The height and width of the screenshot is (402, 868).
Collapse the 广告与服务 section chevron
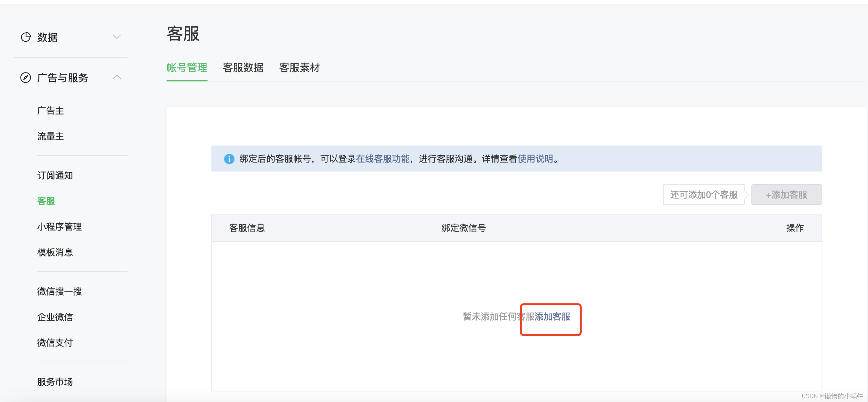(117, 77)
